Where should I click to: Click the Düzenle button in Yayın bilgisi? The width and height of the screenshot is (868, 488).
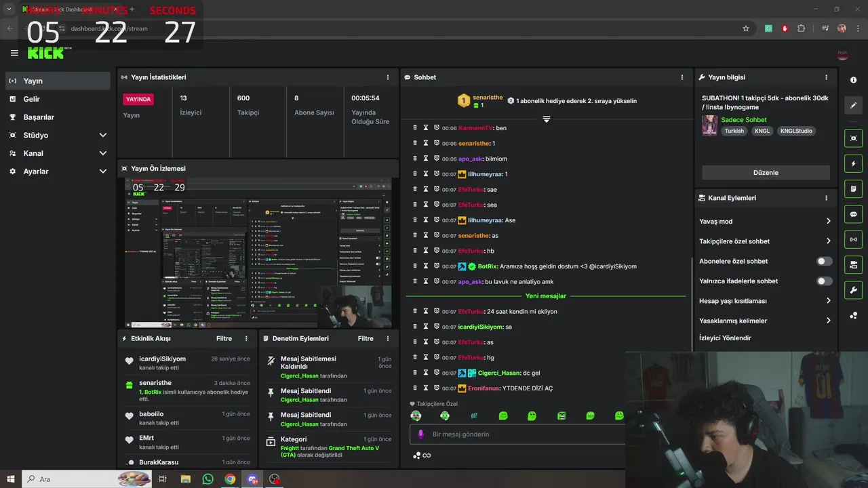[766, 173]
